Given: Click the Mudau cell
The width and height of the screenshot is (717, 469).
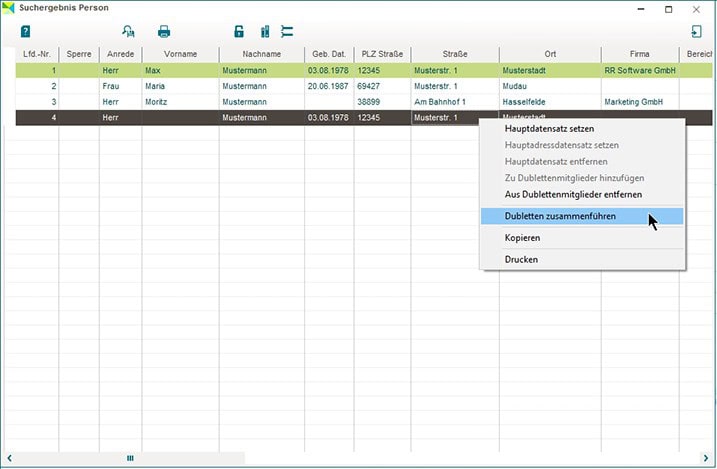Looking at the screenshot, I should click(x=550, y=86).
